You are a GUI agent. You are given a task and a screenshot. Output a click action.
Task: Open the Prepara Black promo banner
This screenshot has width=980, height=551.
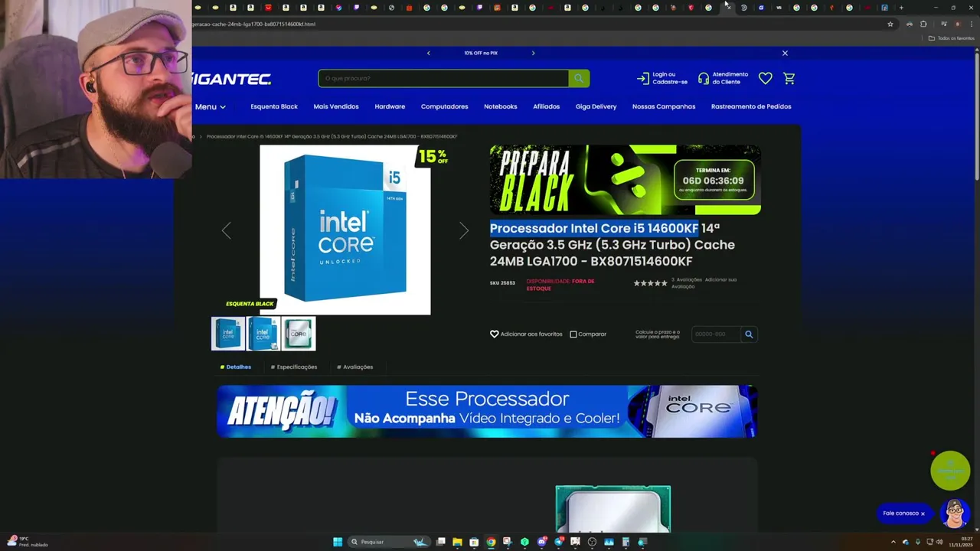point(626,180)
